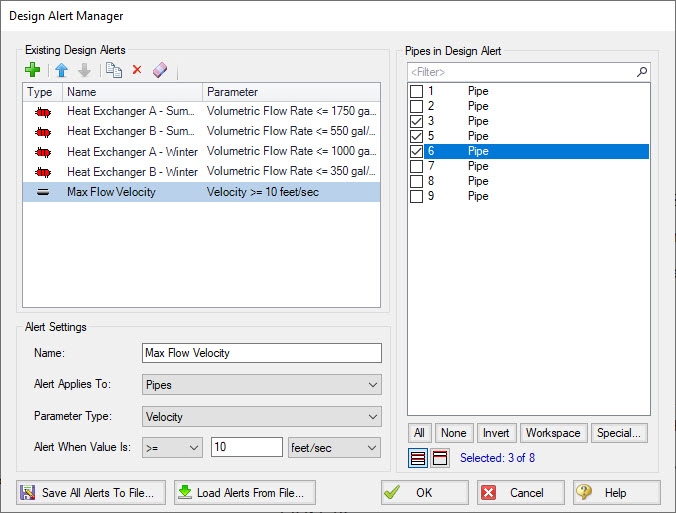Select the Max Flow Velocity alert name
Viewport: 676px width, 513px height.
111,192
